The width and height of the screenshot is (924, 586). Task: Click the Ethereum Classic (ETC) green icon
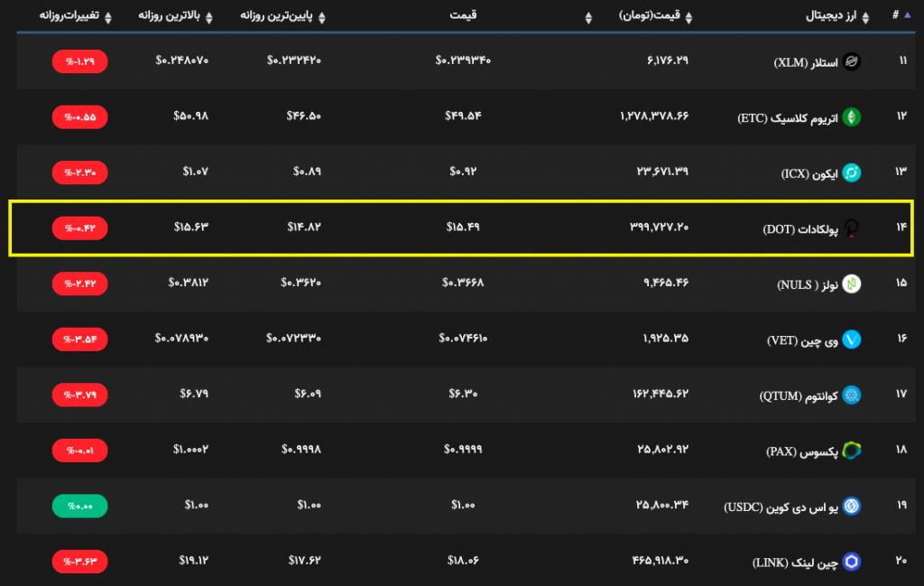(852, 116)
